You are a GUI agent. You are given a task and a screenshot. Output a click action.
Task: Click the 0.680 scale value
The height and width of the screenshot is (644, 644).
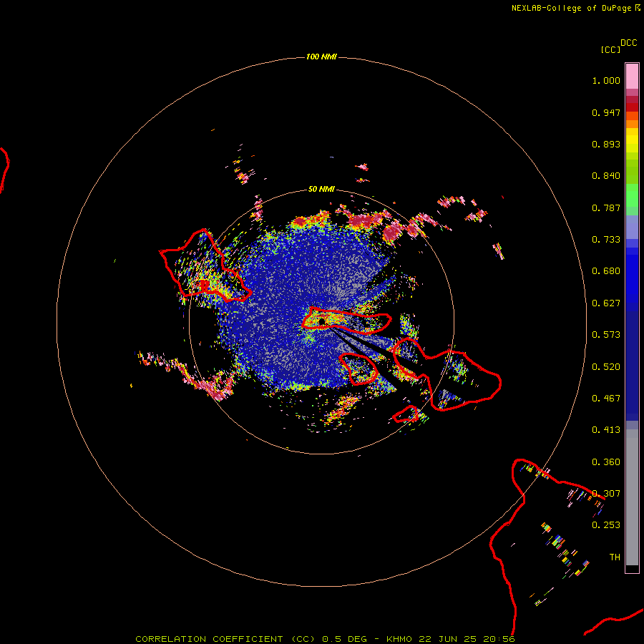606,271
